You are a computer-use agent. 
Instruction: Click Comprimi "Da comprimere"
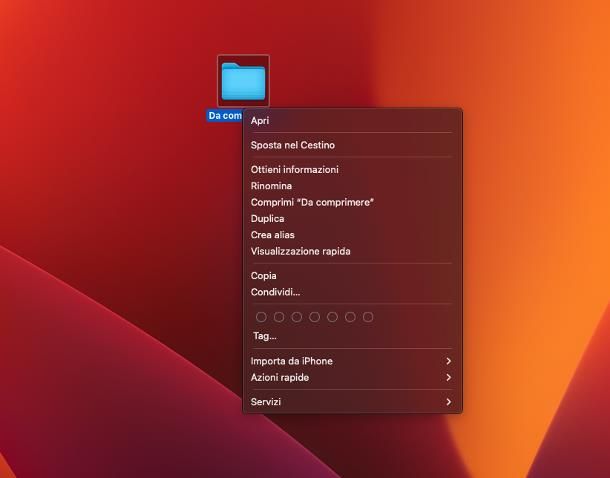[352, 202]
